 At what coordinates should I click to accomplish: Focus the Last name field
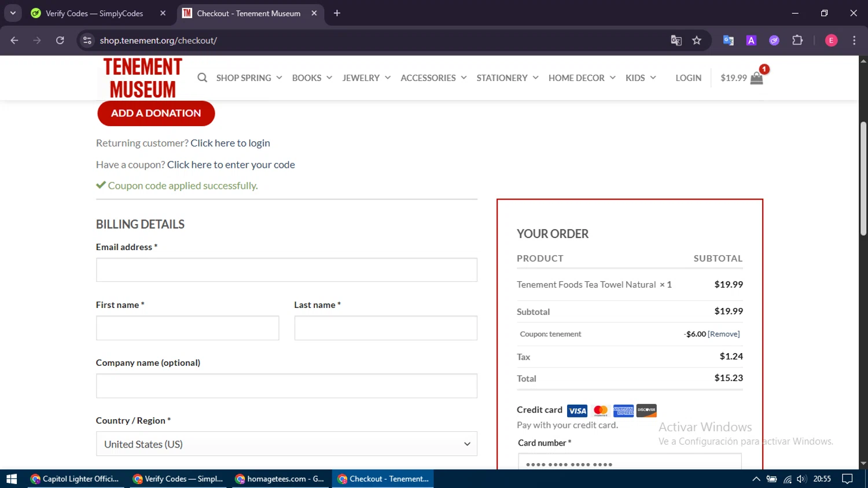(385, 328)
